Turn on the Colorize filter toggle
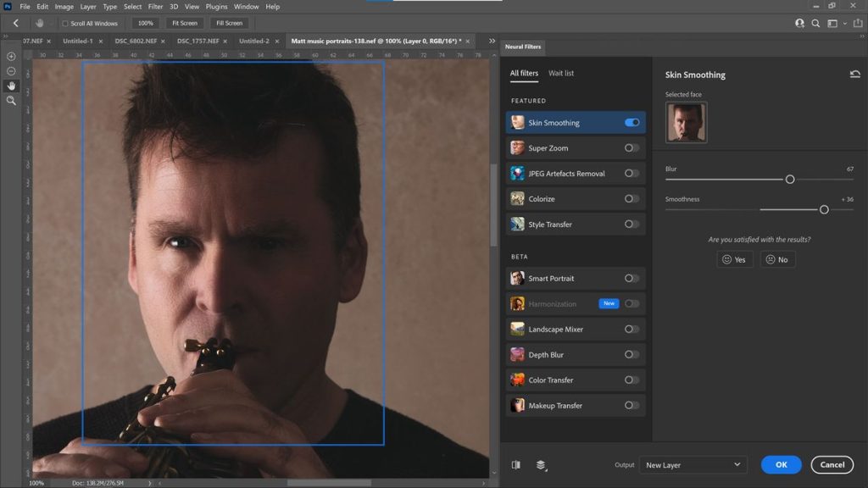The image size is (868, 488). pyautogui.click(x=632, y=199)
